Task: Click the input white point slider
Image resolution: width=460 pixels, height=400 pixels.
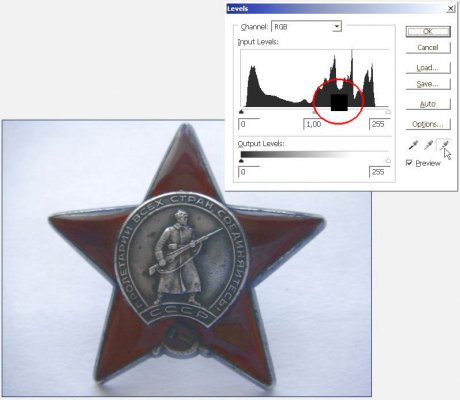Action: (388, 112)
